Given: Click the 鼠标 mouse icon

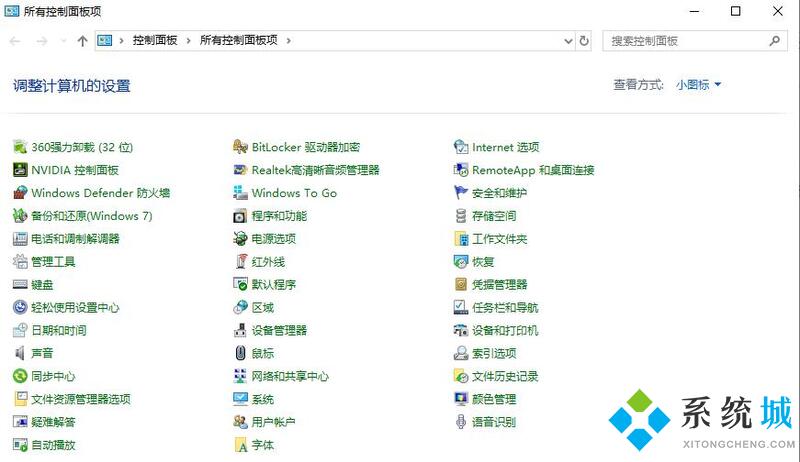Looking at the screenshot, I should click(x=240, y=353).
